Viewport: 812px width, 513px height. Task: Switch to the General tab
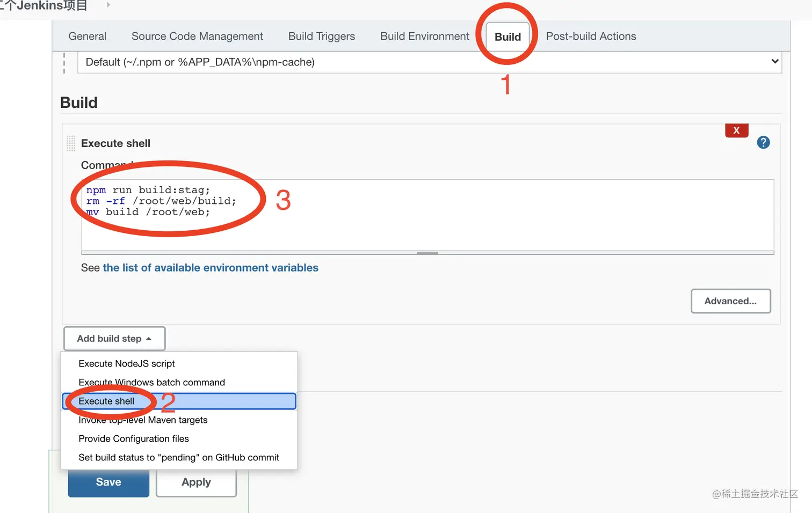click(x=88, y=36)
